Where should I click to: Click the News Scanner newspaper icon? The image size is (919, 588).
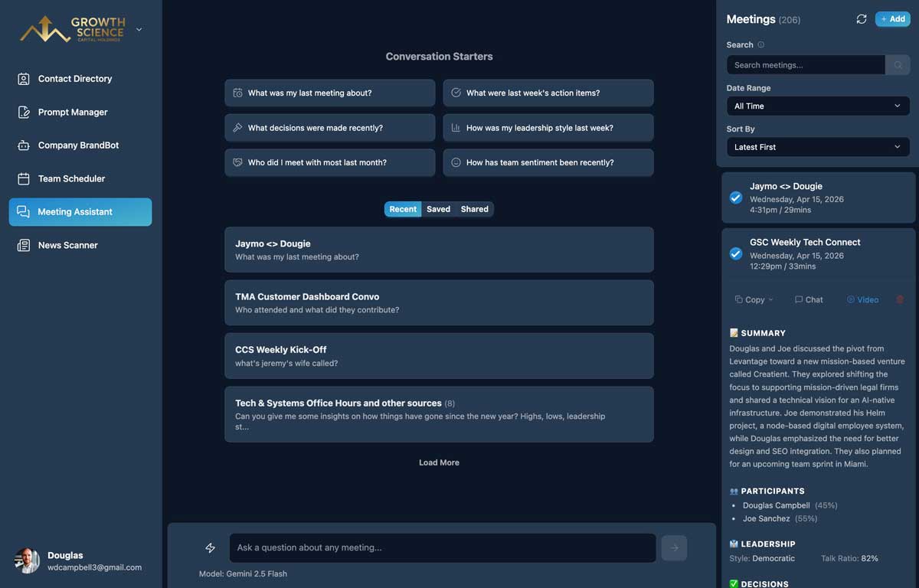tap(24, 245)
